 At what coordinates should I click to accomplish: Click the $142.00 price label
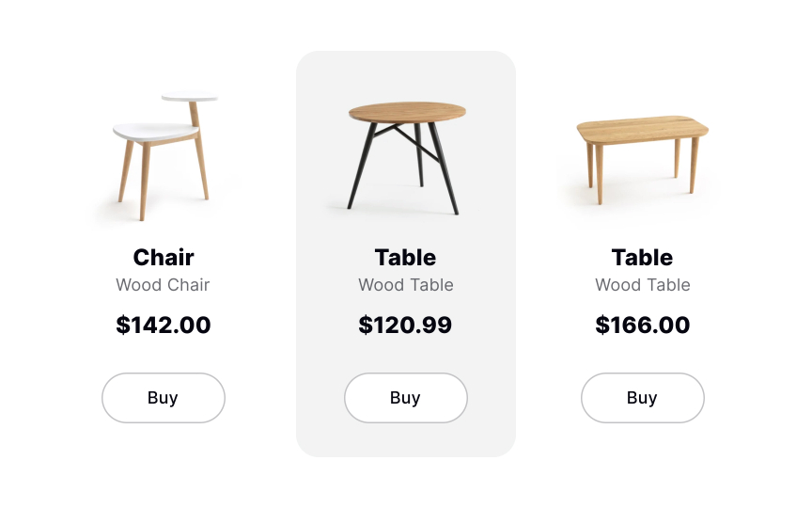tap(164, 325)
